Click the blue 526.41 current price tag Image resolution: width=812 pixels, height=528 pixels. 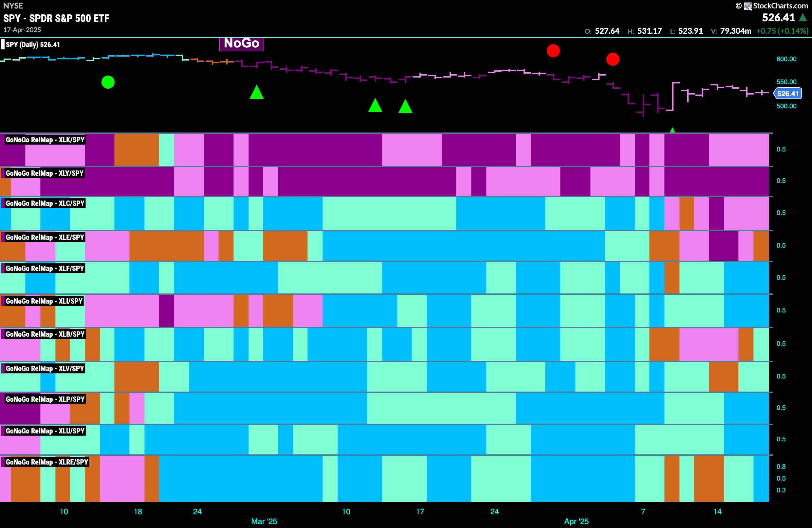787,94
